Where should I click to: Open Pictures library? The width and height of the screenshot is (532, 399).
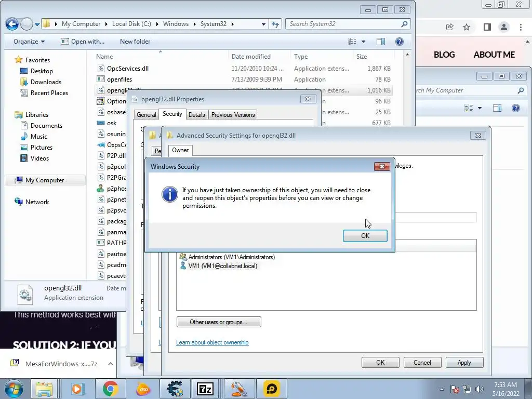[x=42, y=147]
